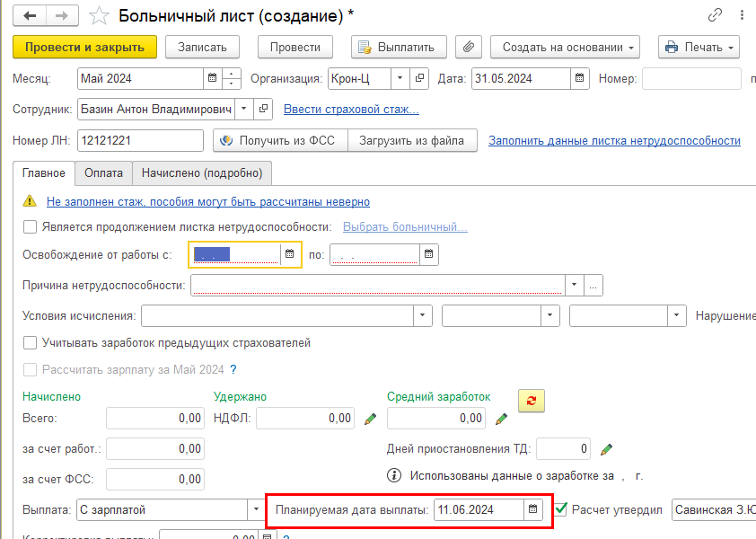Click the pencil icon next to НДФЛ
Screen dimensions: 756x539
[x=370, y=419]
